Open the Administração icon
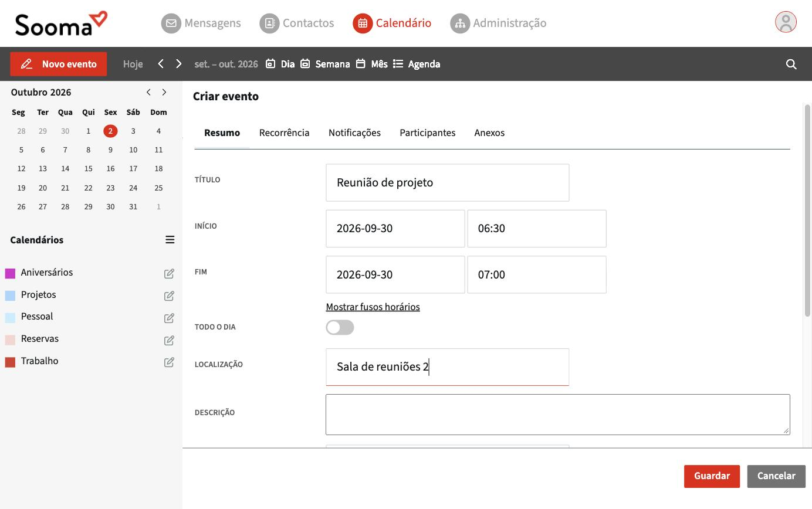 click(460, 23)
